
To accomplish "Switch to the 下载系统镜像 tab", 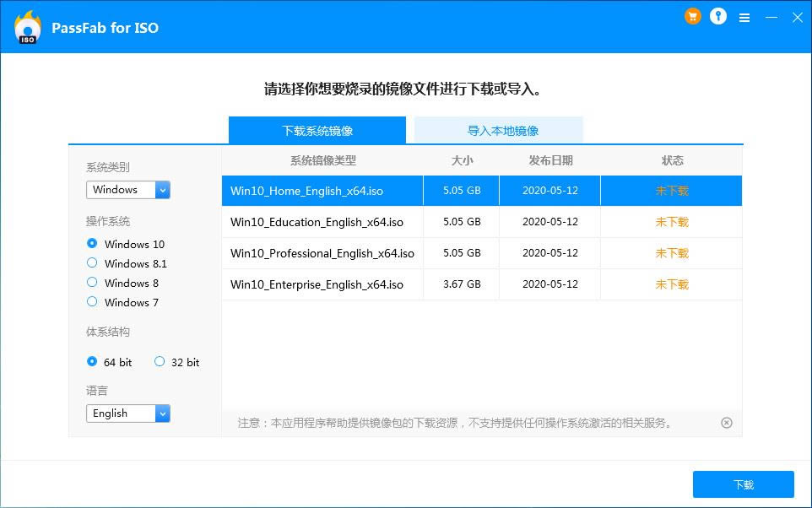I will (317, 130).
